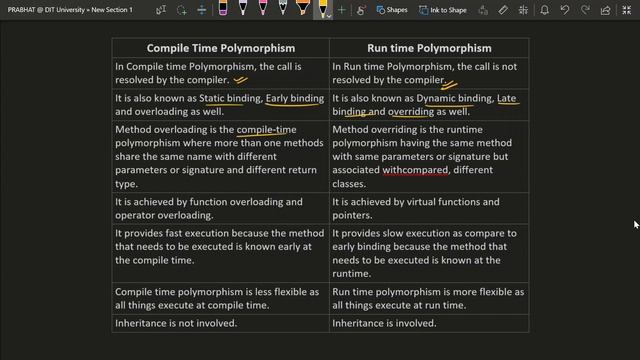The height and width of the screenshot is (360, 640).
Task: Add a new pen with plus icon
Action: pyautogui.click(x=342, y=10)
